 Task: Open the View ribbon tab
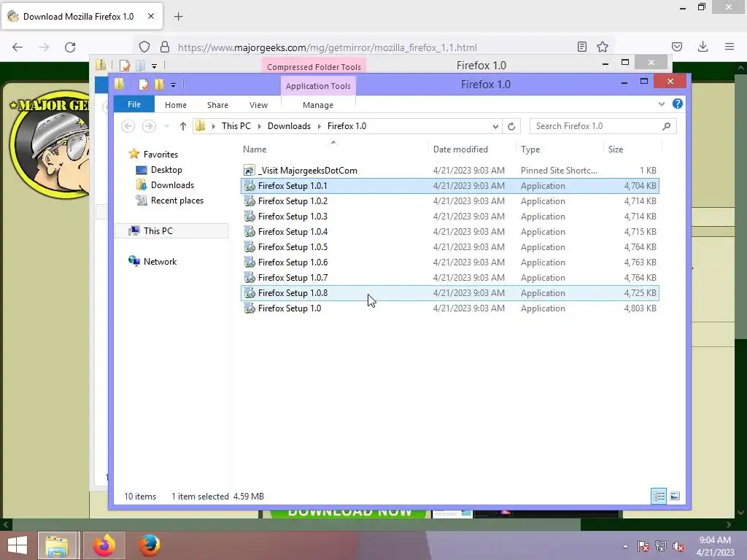pos(258,105)
